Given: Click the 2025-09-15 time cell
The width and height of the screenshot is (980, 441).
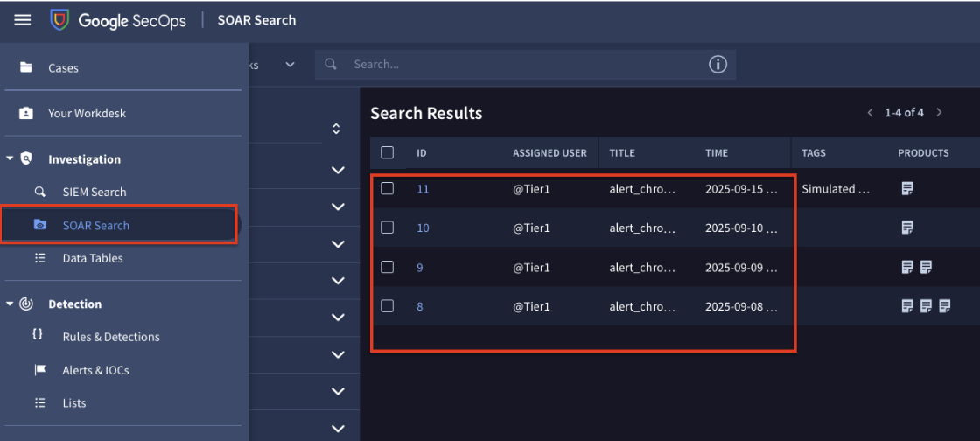Looking at the screenshot, I should 741,188.
